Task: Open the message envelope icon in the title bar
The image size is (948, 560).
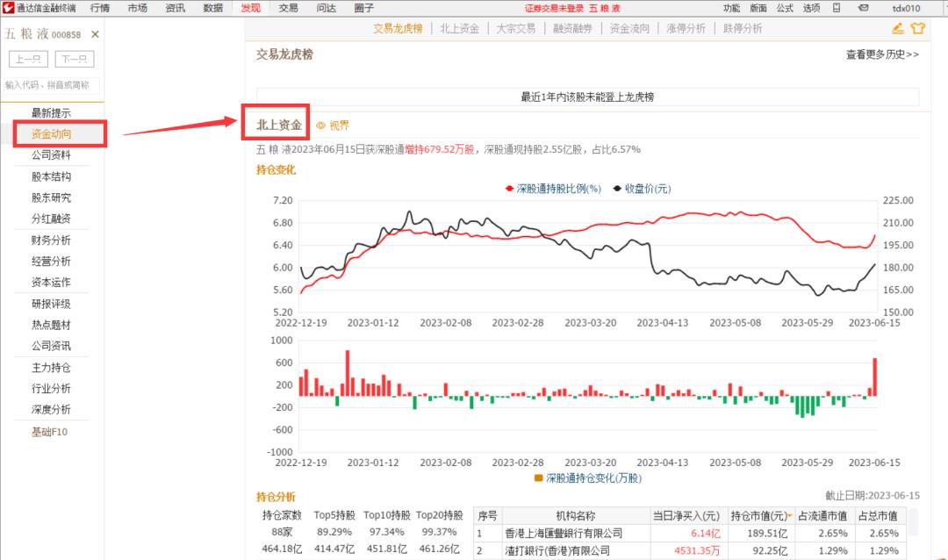Action: [x=864, y=7]
